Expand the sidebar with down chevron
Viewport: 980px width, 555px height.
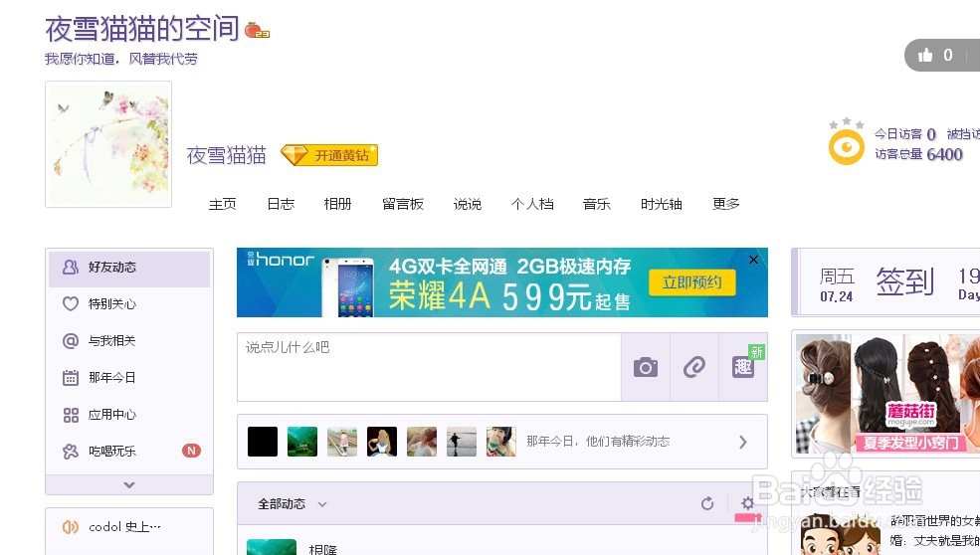point(129,485)
